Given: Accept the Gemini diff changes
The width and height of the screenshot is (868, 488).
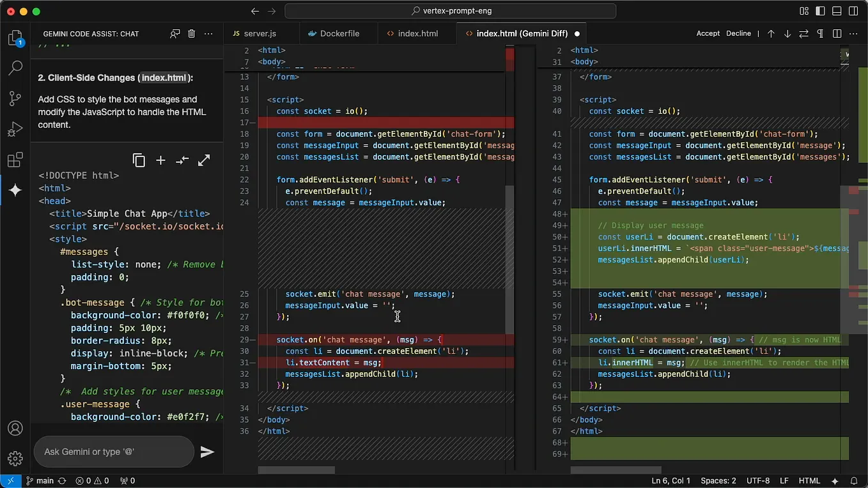Looking at the screenshot, I should pos(708,33).
